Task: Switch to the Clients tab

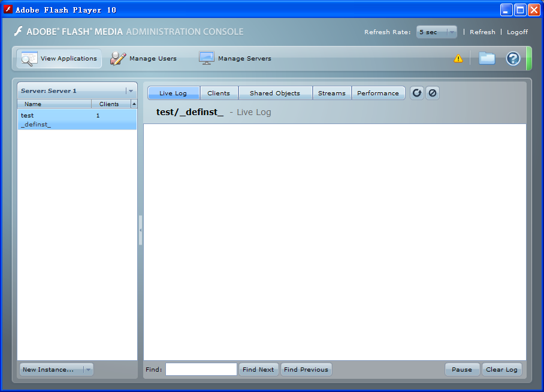Action: coord(219,93)
